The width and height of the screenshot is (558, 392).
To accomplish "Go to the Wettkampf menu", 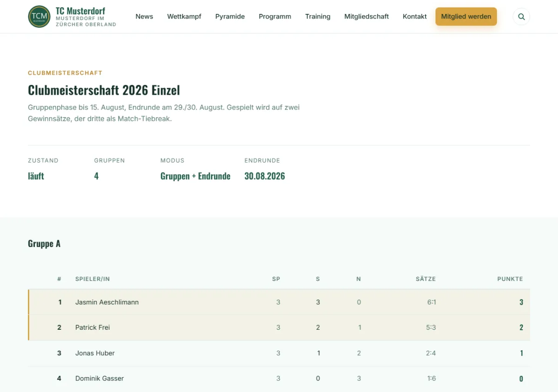I will pyautogui.click(x=184, y=17).
